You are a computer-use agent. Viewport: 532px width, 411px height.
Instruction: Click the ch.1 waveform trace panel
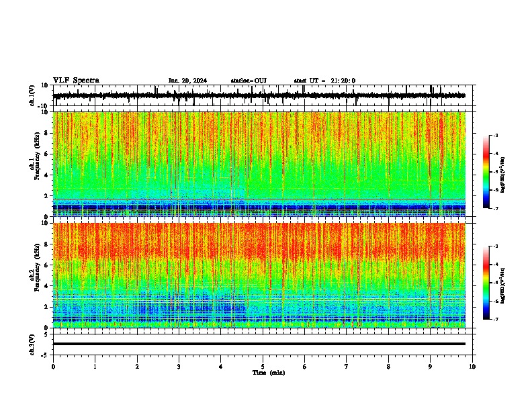[x=263, y=95]
